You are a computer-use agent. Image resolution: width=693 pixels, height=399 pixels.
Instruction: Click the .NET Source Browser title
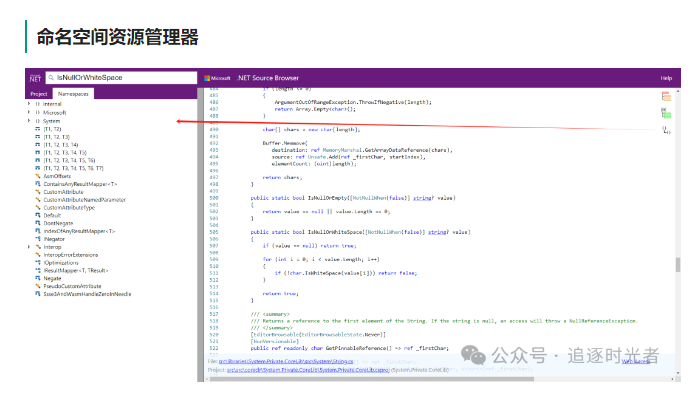pos(268,78)
